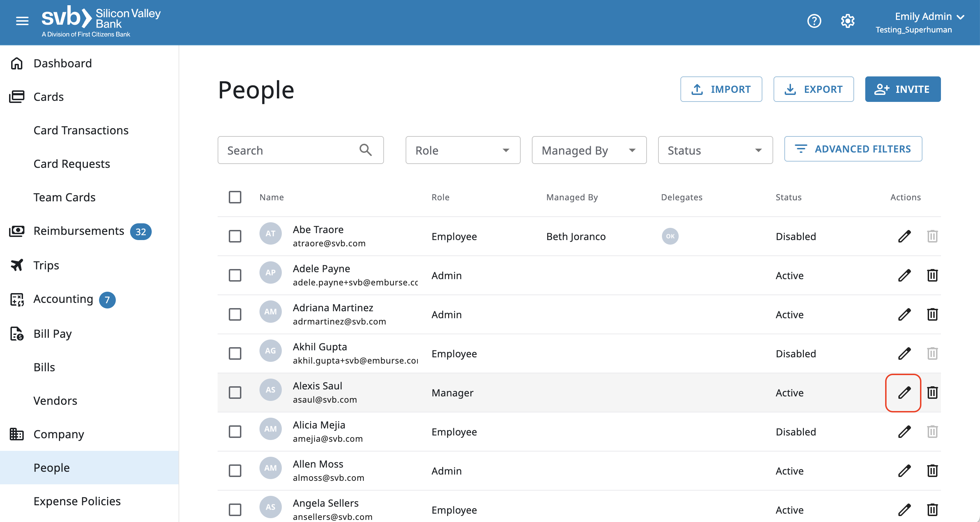Edit Abe Traore's profile pencil icon
Viewport: 980px width, 522px height.
pos(904,236)
